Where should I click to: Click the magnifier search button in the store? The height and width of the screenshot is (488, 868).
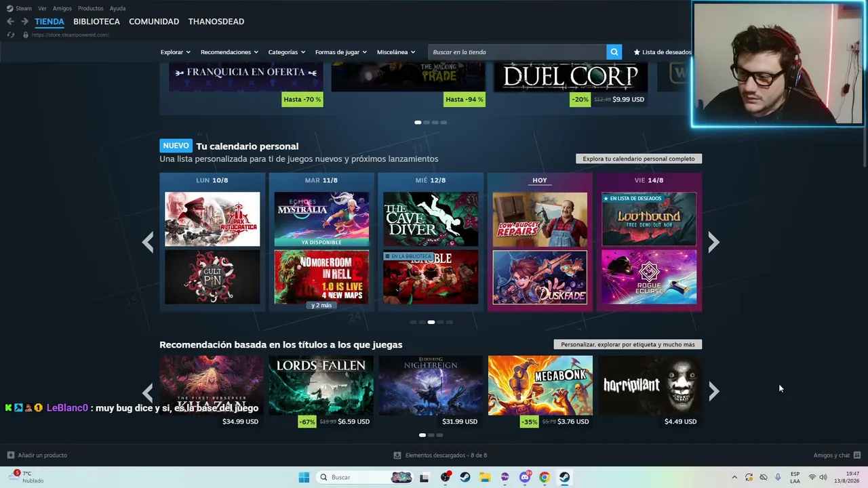click(x=614, y=52)
